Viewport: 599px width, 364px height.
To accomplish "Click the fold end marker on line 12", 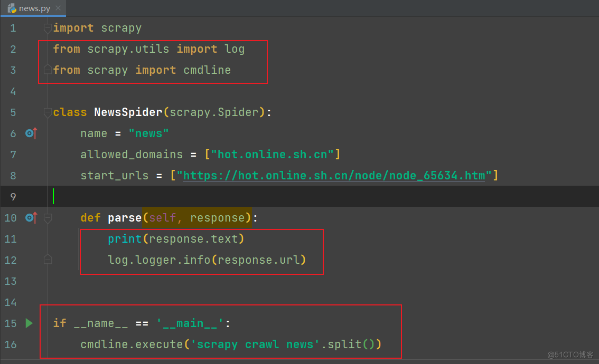I will click(48, 260).
